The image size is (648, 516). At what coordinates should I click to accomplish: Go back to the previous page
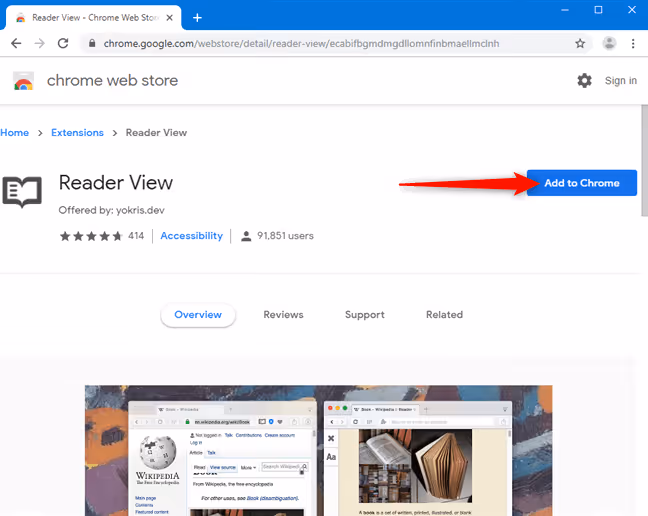(x=16, y=43)
